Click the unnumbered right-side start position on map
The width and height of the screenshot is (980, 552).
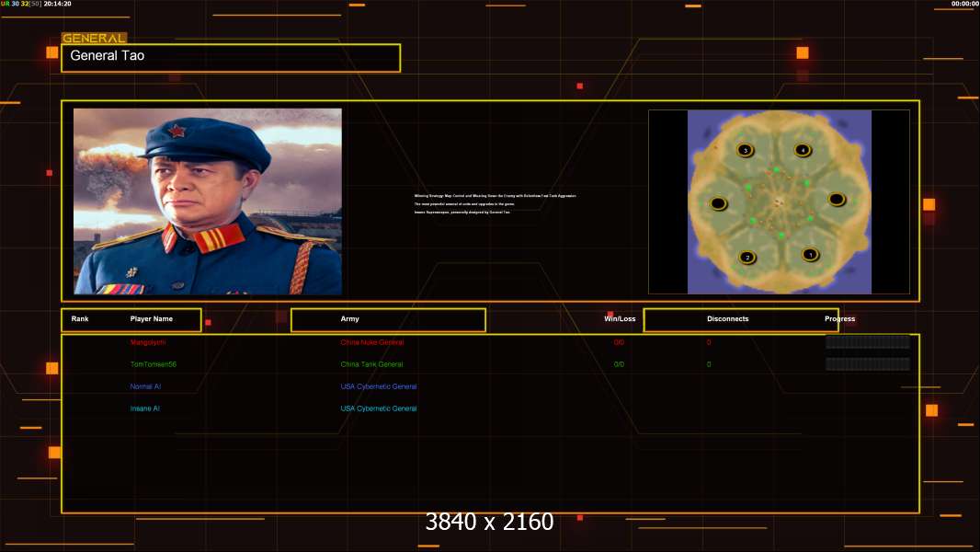tap(837, 200)
